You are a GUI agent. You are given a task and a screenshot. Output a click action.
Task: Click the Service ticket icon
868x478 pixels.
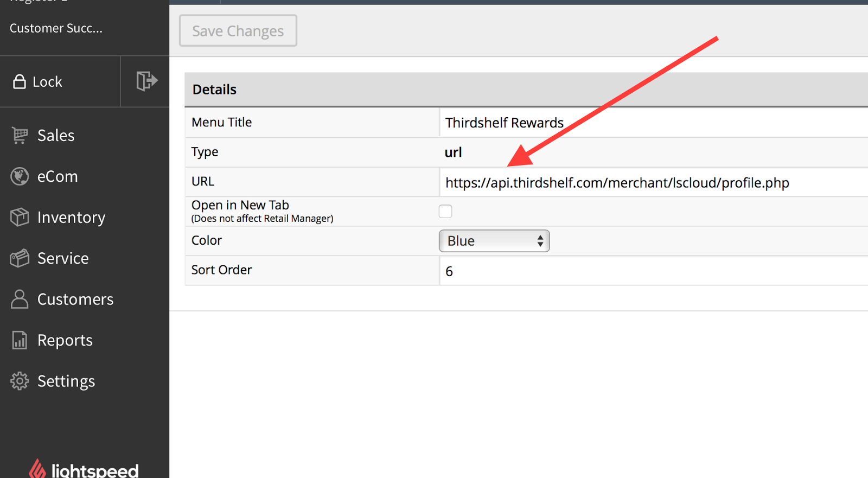pos(20,258)
